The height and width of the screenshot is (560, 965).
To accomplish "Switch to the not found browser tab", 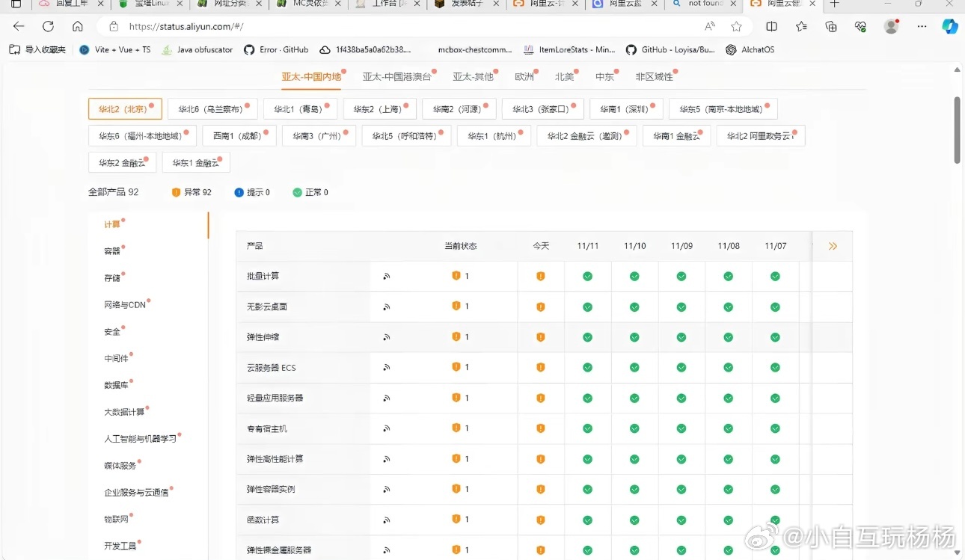I will [x=701, y=4].
